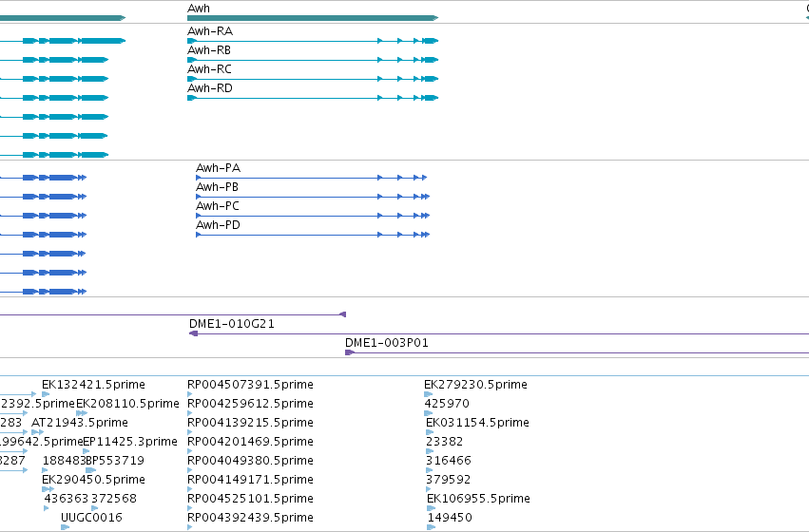The height and width of the screenshot is (532, 809).
Task: Open the Awh-RD transcript label
Action: 210,88
